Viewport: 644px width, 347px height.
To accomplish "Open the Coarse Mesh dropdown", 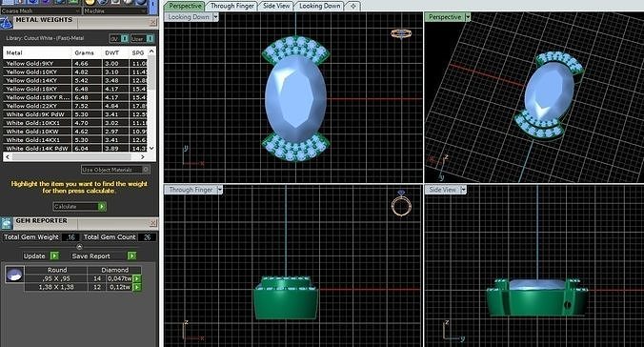I will pyautogui.click(x=41, y=11).
